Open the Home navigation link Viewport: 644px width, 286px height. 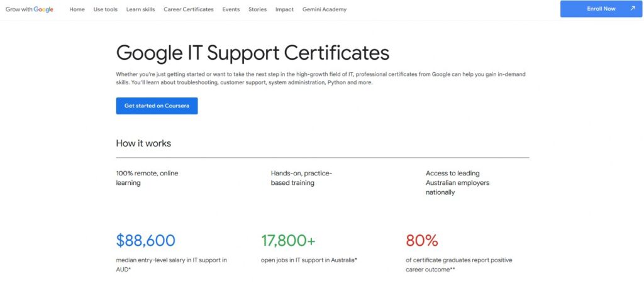tap(77, 9)
